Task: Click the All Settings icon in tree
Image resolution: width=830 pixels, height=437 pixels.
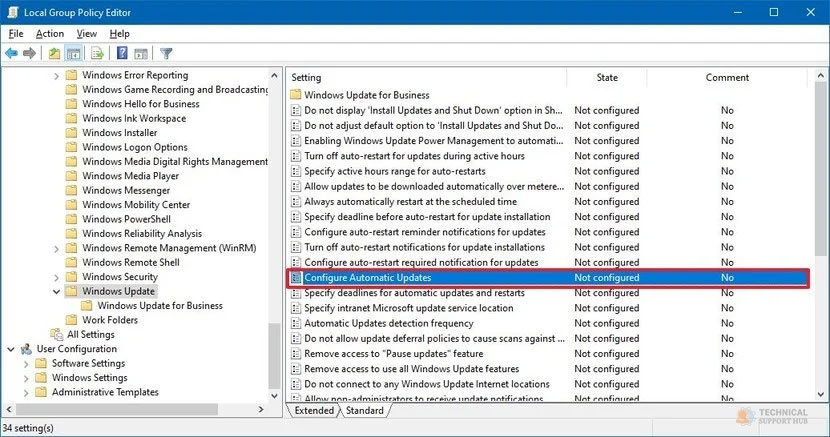Action: [57, 334]
